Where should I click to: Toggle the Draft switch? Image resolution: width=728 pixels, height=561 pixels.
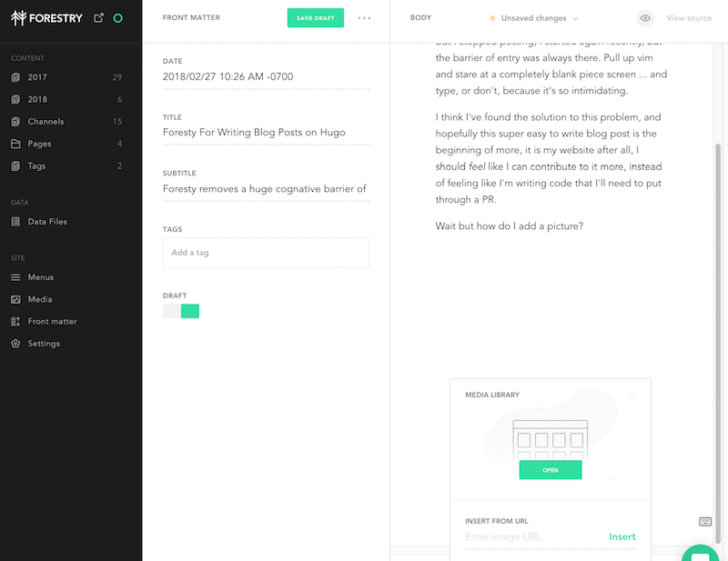click(181, 311)
